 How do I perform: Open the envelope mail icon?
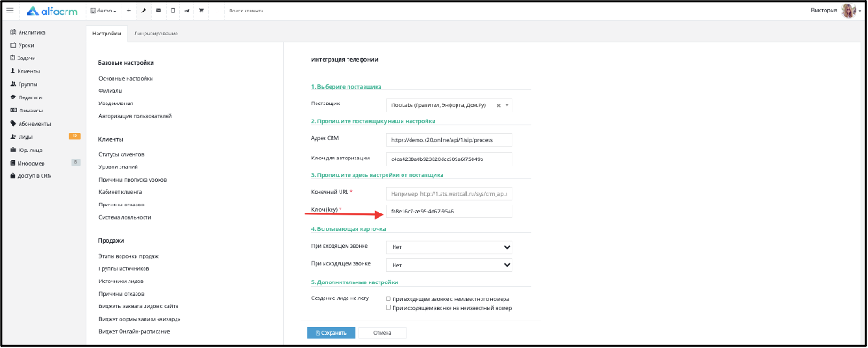tap(159, 11)
